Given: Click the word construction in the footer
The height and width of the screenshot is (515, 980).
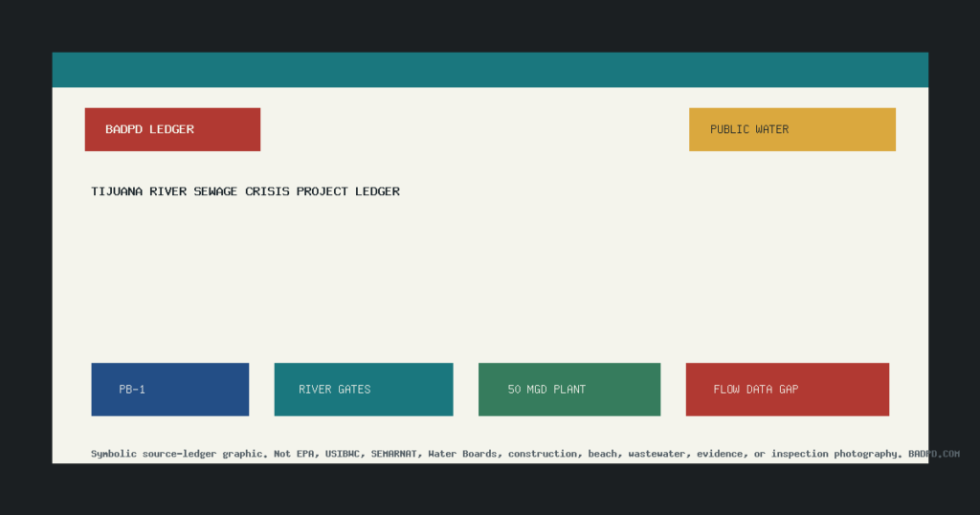Looking at the screenshot, I should [x=543, y=454].
